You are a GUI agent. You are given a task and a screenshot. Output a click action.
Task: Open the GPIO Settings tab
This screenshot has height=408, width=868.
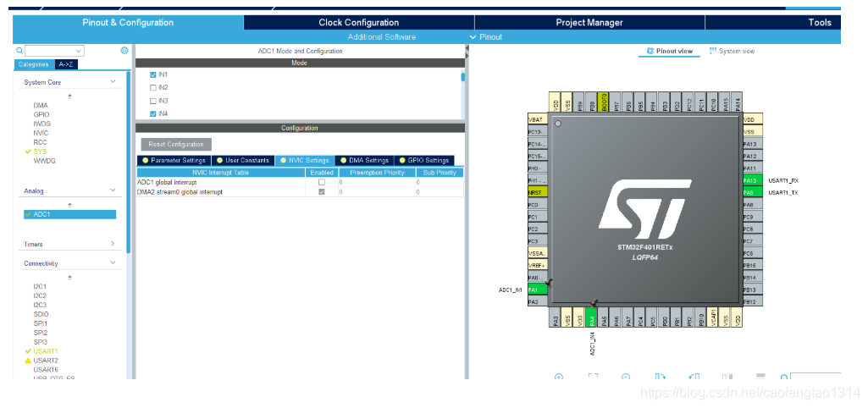click(x=424, y=161)
